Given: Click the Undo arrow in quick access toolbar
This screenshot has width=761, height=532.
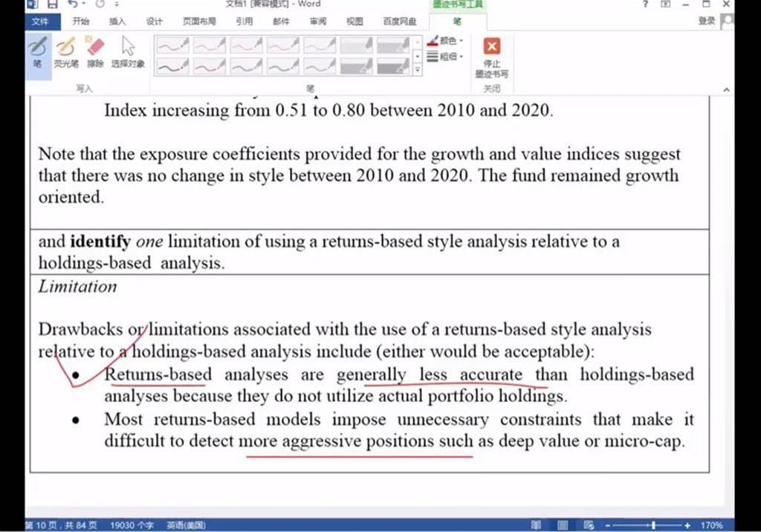Looking at the screenshot, I should click(72, 4).
